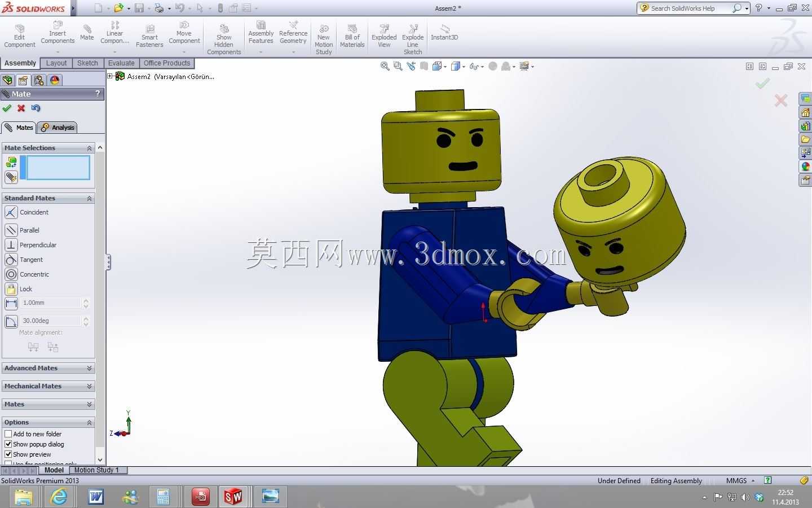Open the MMGS unit system dropdown
The width and height of the screenshot is (812, 508).
click(x=740, y=481)
